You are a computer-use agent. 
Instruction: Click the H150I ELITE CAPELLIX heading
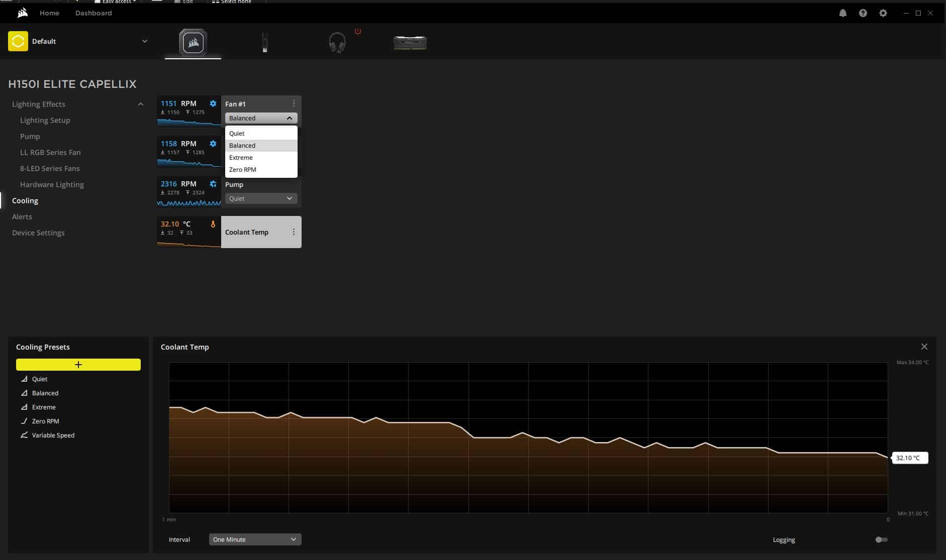coord(72,84)
